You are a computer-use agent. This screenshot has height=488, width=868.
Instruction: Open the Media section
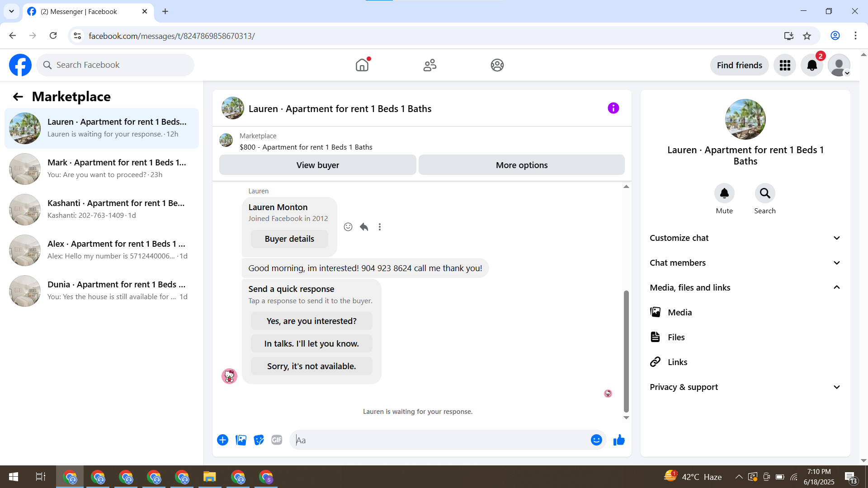745,312
